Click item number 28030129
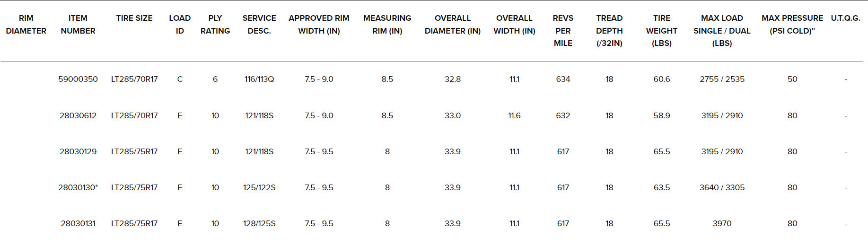The height and width of the screenshot is (247, 868). (x=78, y=152)
